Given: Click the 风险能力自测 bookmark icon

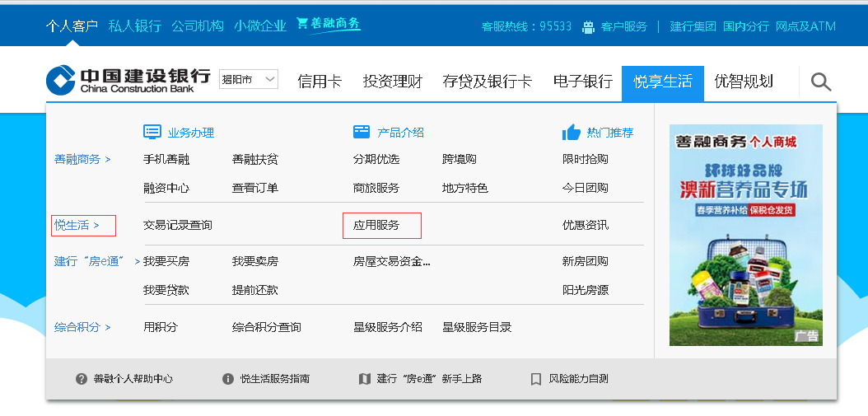Looking at the screenshot, I should pyautogui.click(x=536, y=379).
